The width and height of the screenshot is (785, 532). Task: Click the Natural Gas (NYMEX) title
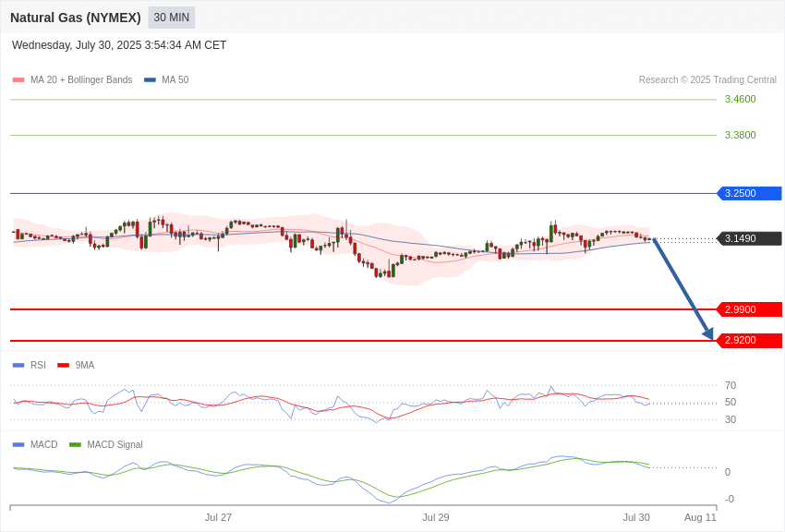pyautogui.click(x=76, y=18)
